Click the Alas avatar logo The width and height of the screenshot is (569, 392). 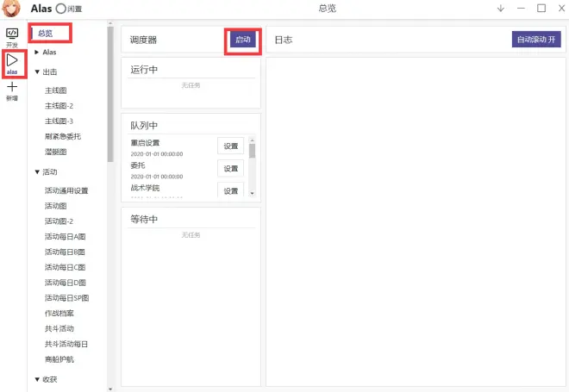pos(11,9)
